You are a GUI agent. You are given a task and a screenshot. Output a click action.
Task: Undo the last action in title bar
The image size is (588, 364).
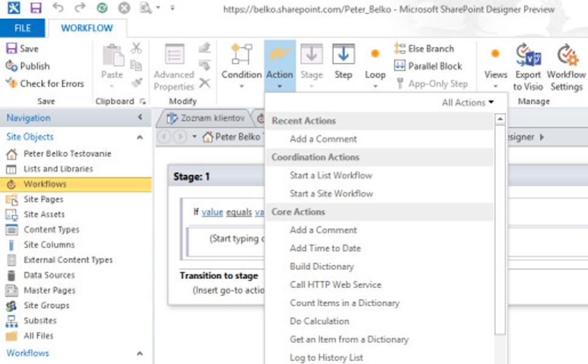(58, 8)
